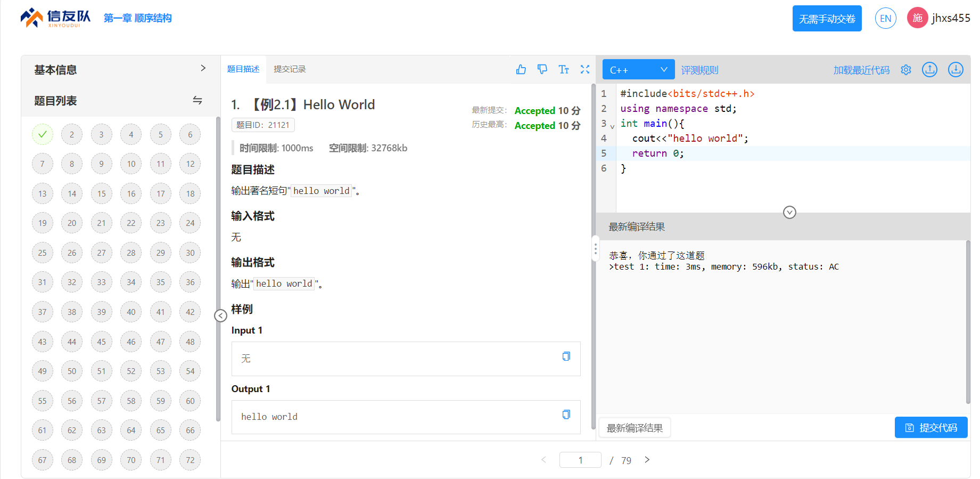The width and height of the screenshot is (980, 479).
Task: Click the vertical panel divider handle
Action: (595, 249)
